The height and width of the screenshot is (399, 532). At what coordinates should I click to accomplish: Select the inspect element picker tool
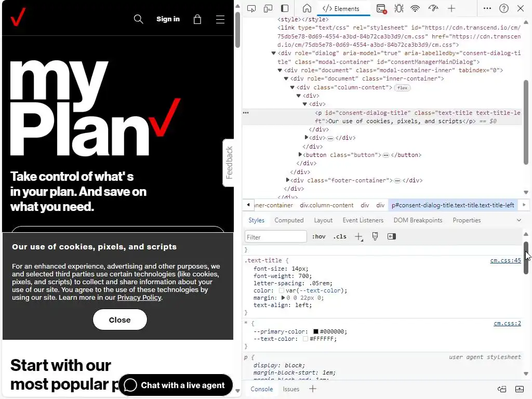(x=251, y=8)
